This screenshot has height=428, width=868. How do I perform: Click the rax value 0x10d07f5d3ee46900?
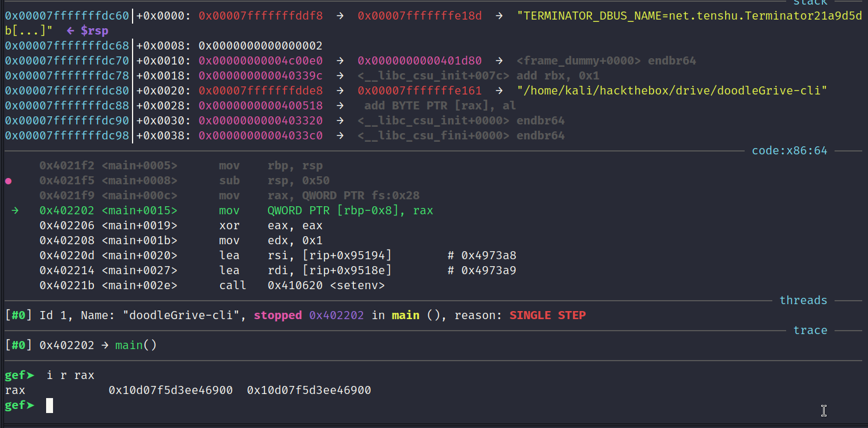tap(171, 391)
